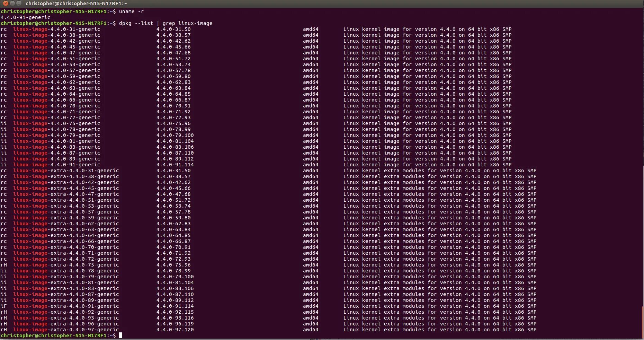
Task: Select package linux-image-4.4.0-79-generic
Action: [57, 135]
